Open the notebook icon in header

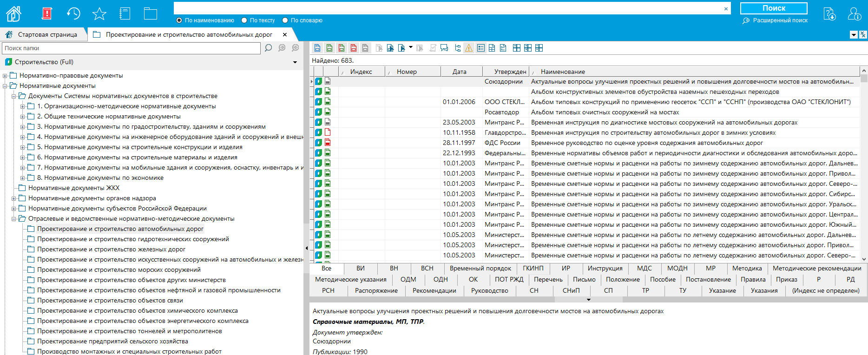pos(125,13)
